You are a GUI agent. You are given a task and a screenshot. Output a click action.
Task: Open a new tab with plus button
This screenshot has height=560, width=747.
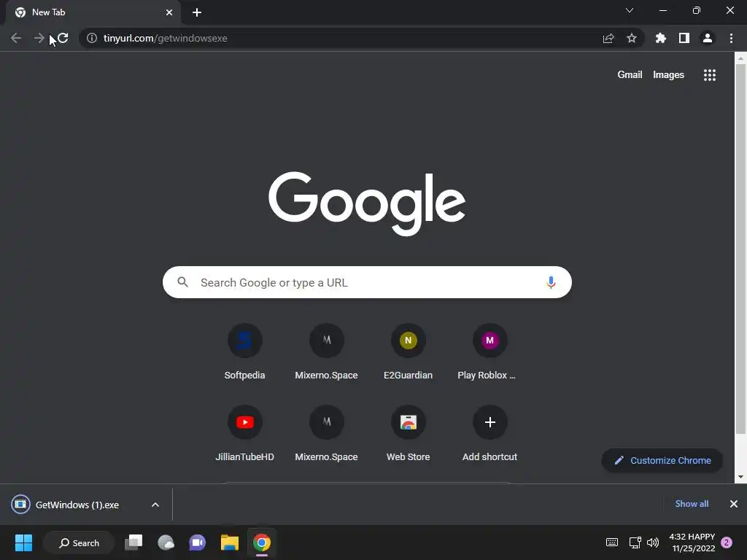197,12
